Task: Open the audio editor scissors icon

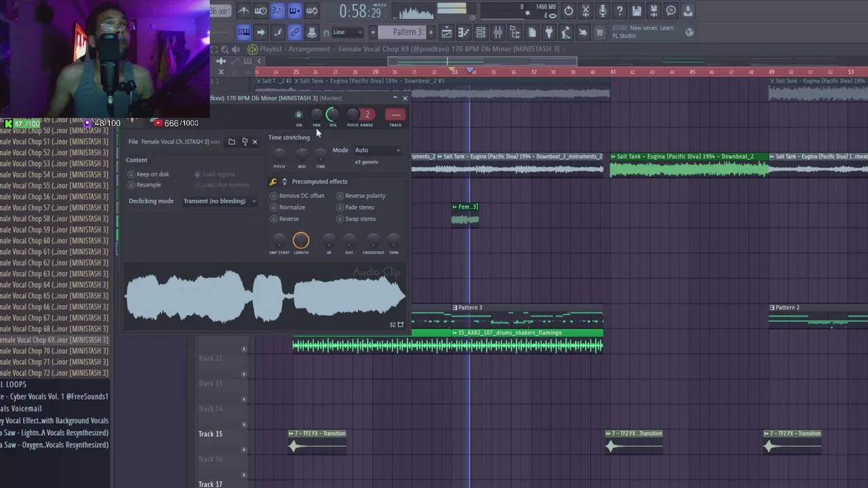Action: click(x=586, y=11)
